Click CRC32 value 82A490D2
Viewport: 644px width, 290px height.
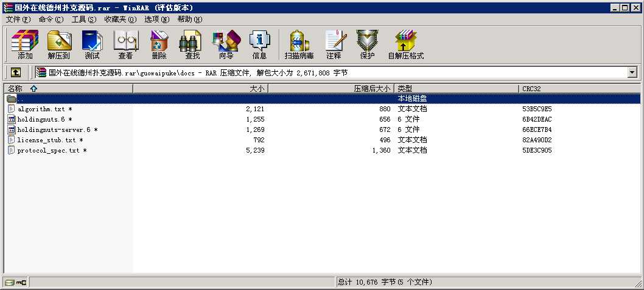[x=537, y=140]
